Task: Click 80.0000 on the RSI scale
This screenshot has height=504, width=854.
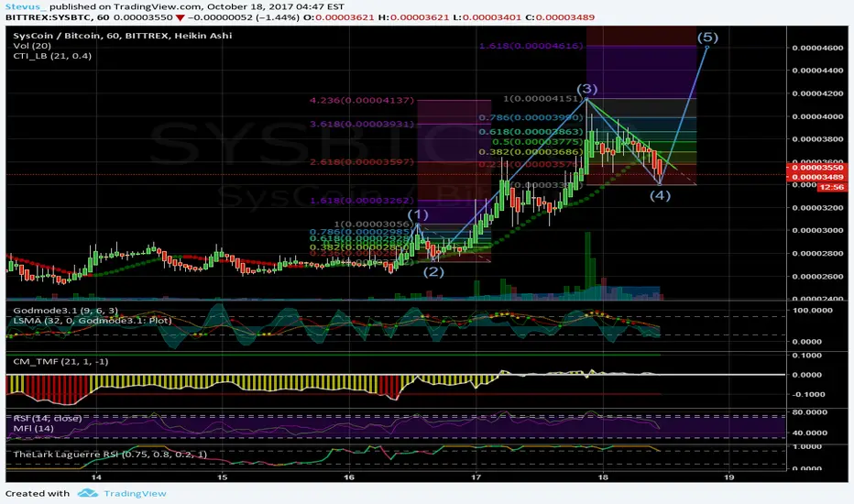Action: click(812, 412)
